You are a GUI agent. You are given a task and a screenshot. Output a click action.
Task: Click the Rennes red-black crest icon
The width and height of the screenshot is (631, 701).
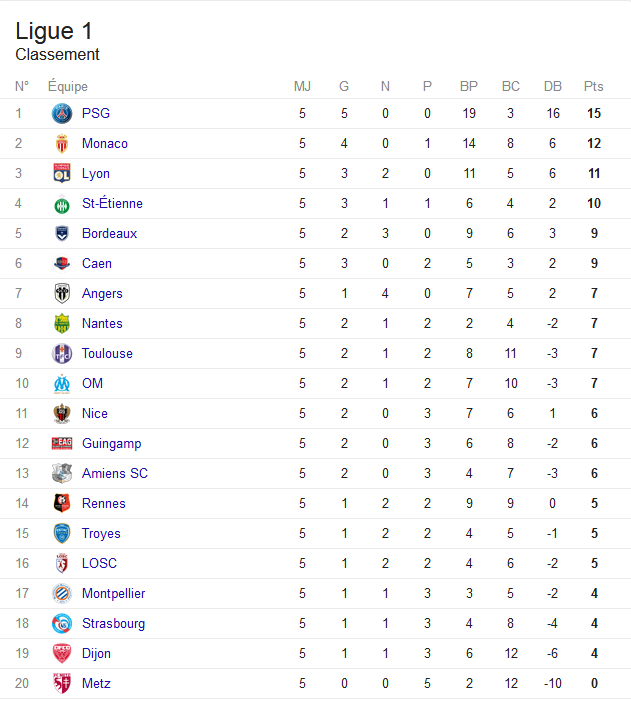coord(62,503)
